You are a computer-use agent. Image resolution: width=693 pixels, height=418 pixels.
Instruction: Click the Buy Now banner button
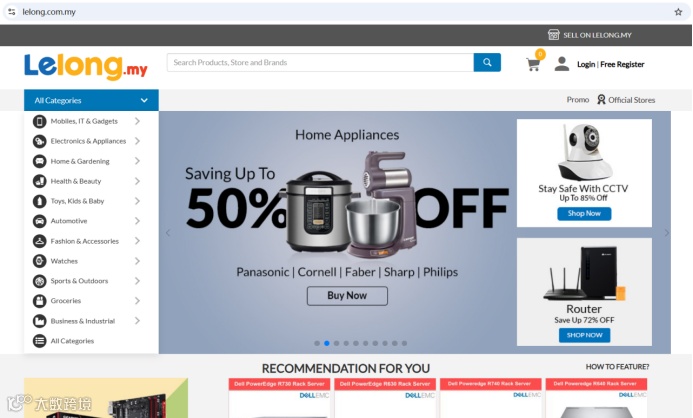point(347,296)
